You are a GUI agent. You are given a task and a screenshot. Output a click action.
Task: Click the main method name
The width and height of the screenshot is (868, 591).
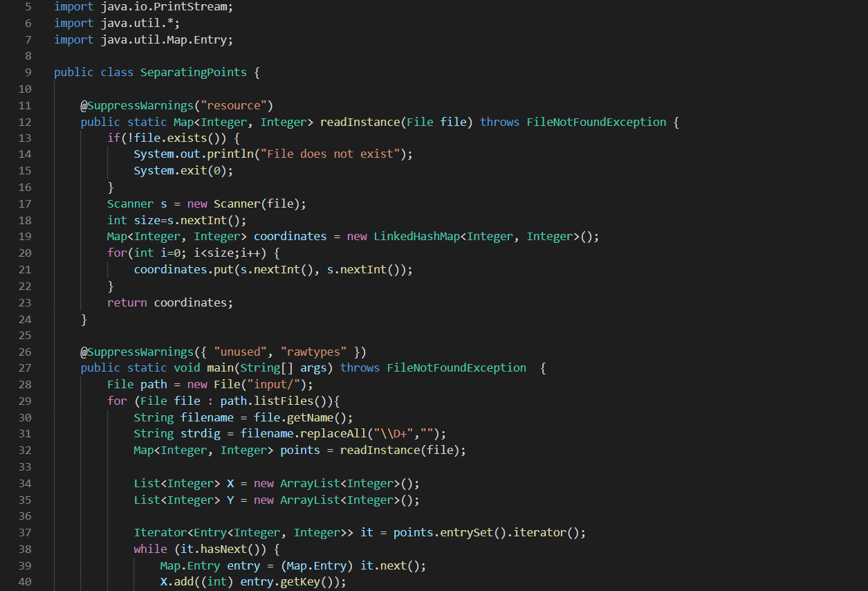pos(220,367)
